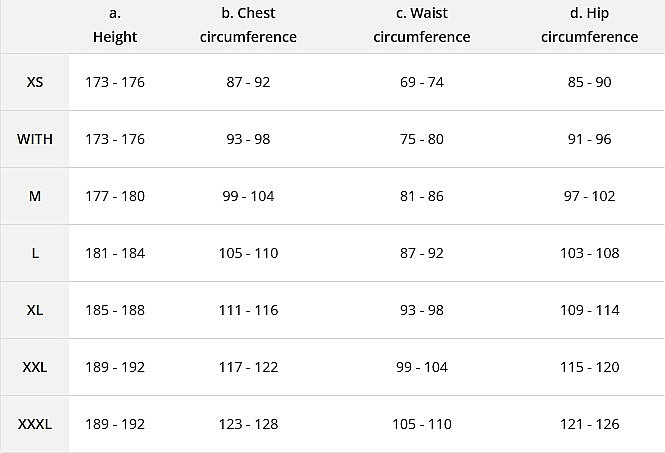This screenshot has width=665, height=453.
Task: Click the Waist circumference column header
Action: click(x=421, y=25)
